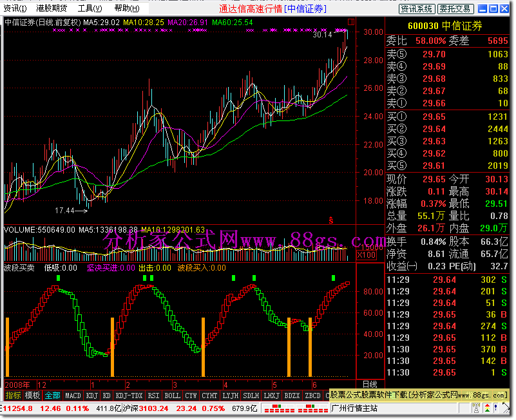This screenshot has height=420, width=516.
Task: Click the 买① price 29.65 row
Action: 448,117
